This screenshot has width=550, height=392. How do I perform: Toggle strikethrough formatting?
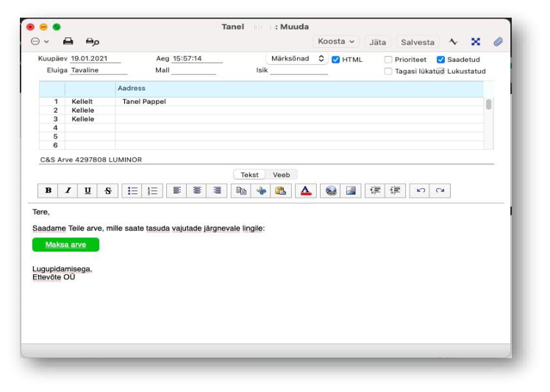click(x=107, y=190)
